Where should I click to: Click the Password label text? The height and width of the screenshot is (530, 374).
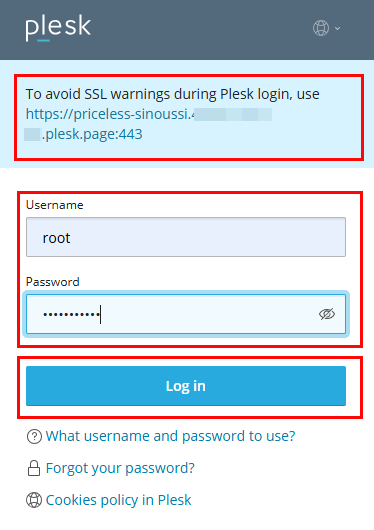tap(52, 282)
